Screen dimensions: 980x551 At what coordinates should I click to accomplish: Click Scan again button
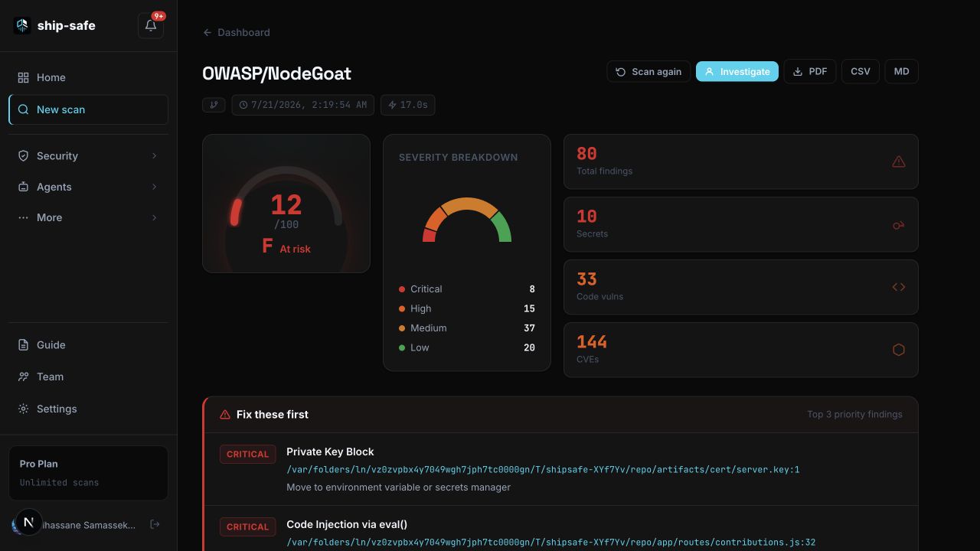[648, 71]
